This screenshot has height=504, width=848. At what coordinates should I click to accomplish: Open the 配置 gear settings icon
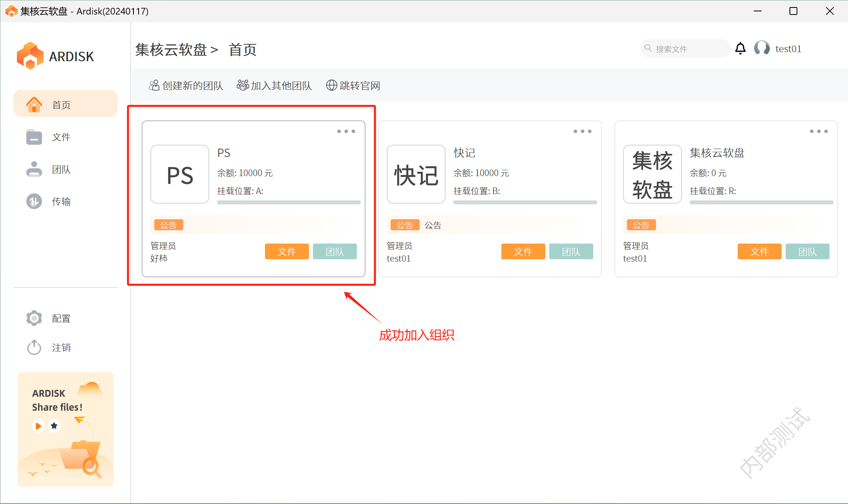(x=34, y=318)
